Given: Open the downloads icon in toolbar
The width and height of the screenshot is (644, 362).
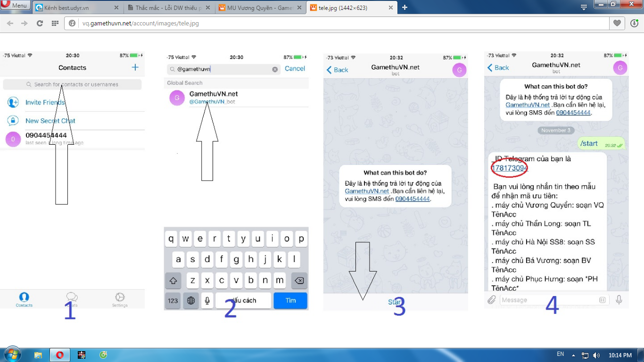Looking at the screenshot, I should pos(635,23).
